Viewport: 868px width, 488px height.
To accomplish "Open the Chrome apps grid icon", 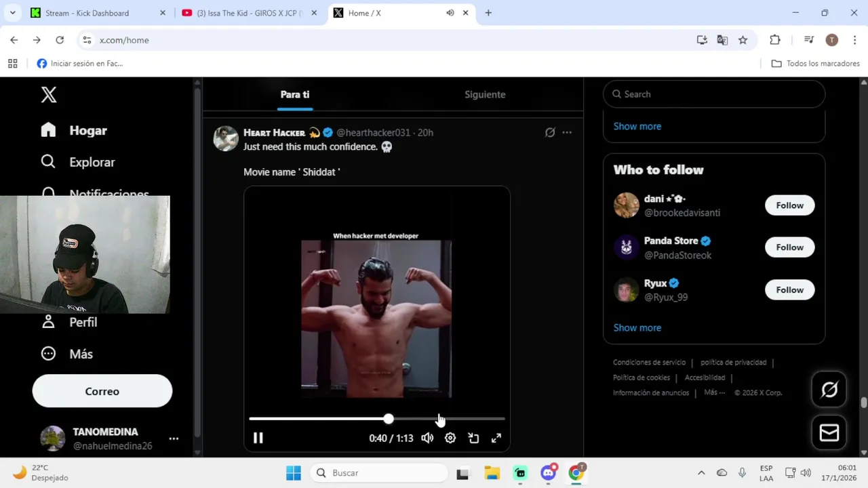I will tap(12, 63).
